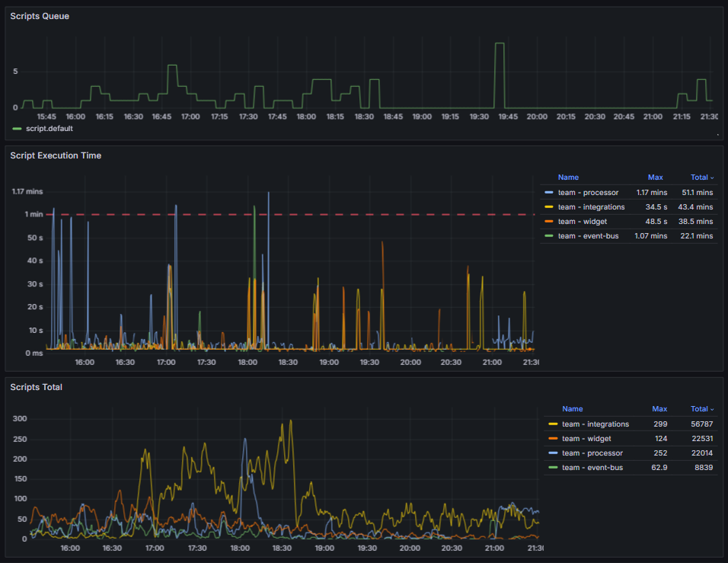728x563 pixels.
Task: Click the script.default green legend marker
Action: point(15,128)
